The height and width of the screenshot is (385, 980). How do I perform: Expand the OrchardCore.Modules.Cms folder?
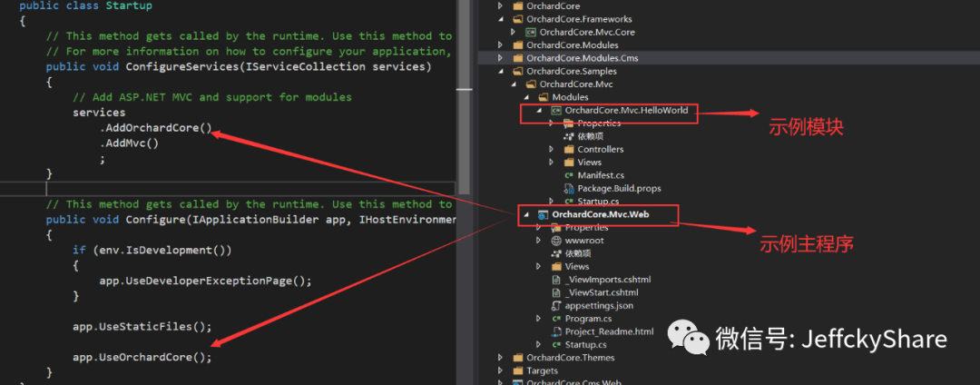point(500,58)
